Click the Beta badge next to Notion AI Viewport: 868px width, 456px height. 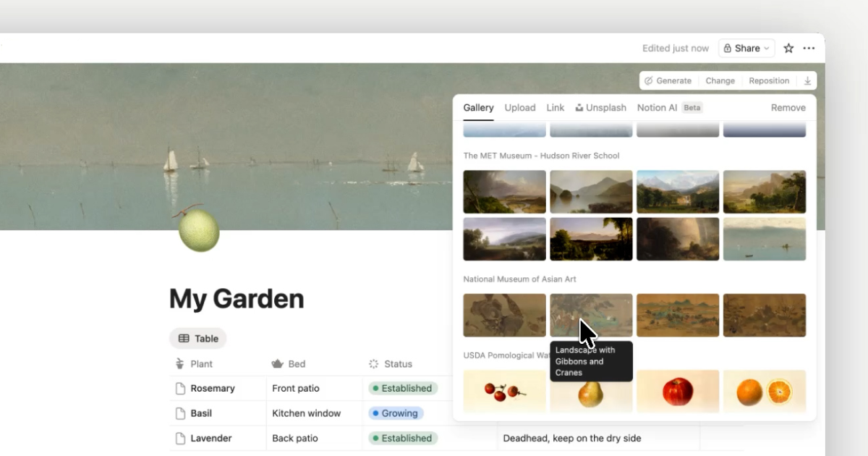(692, 108)
